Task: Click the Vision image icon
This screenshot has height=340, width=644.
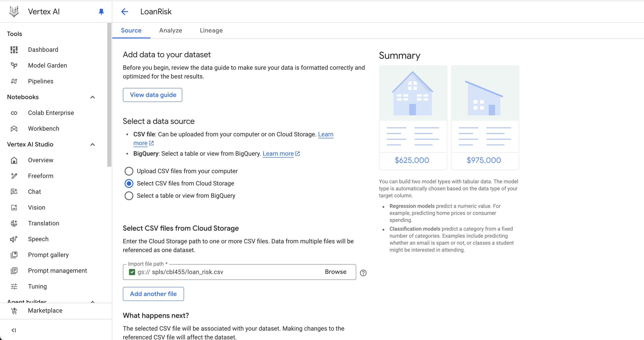Action: pyautogui.click(x=14, y=207)
